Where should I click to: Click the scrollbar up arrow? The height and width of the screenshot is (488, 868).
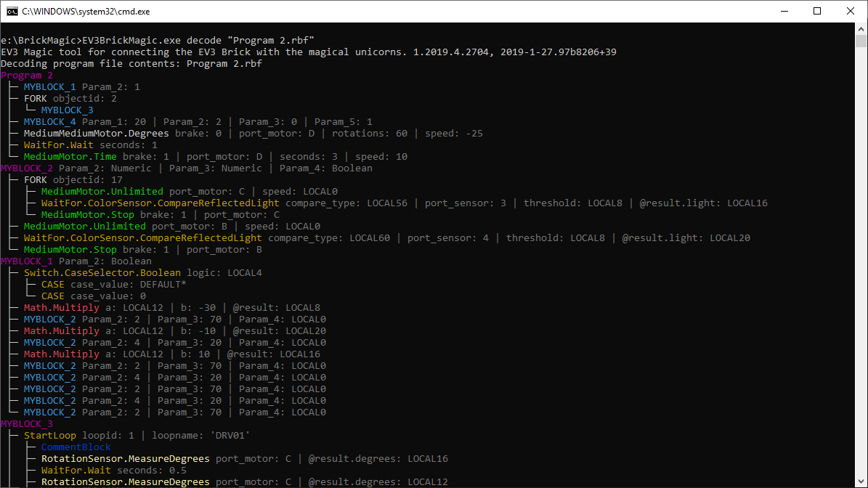click(x=861, y=29)
